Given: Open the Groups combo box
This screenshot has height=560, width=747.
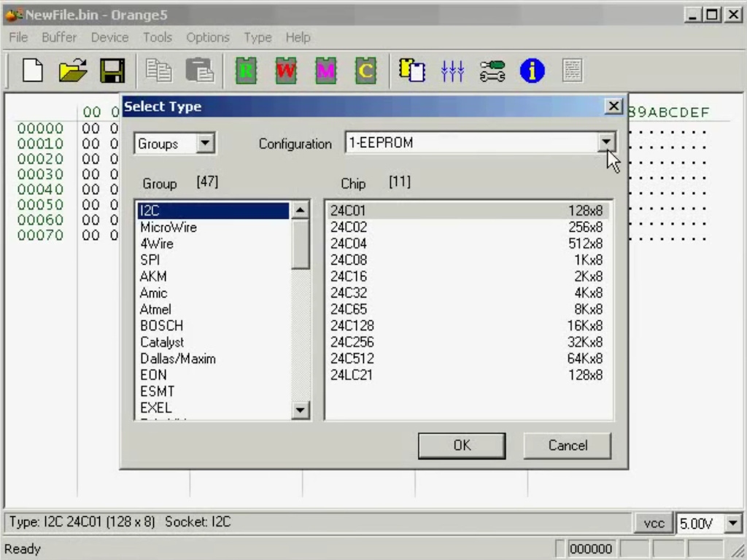Looking at the screenshot, I should pyautogui.click(x=206, y=144).
